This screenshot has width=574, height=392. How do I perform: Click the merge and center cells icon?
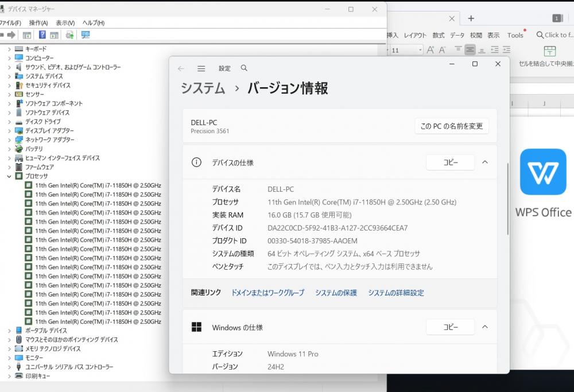549,51
